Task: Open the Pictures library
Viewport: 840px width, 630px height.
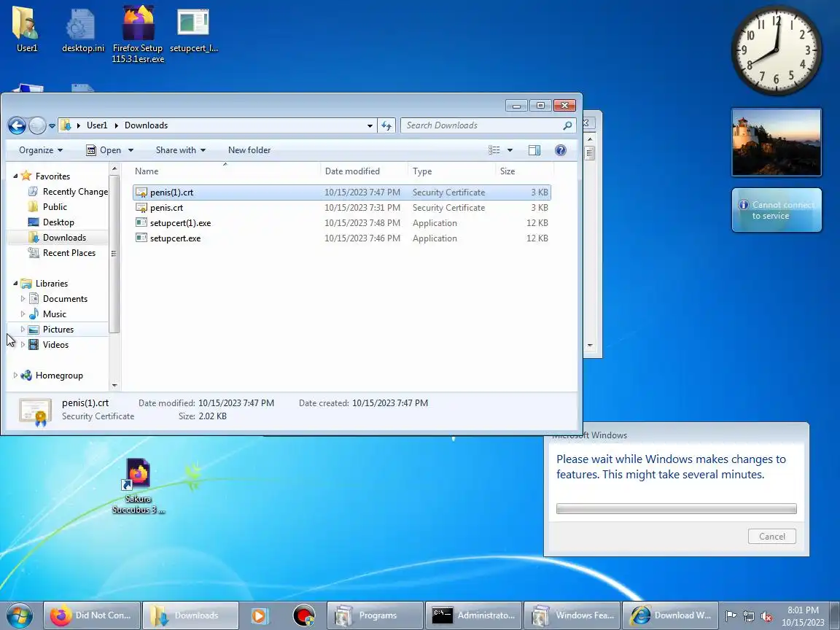Action: tap(52, 330)
